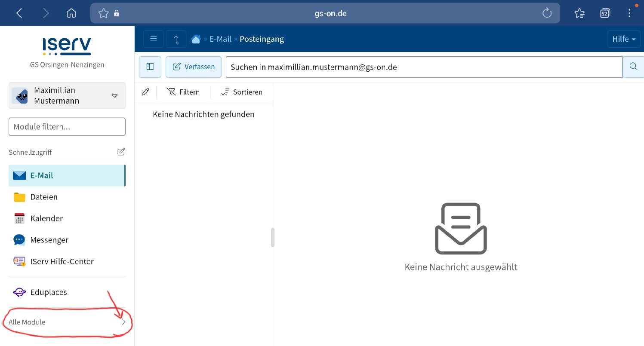Click the message list pane divider handle
Screen dimensions: 644x346
coord(272,237)
